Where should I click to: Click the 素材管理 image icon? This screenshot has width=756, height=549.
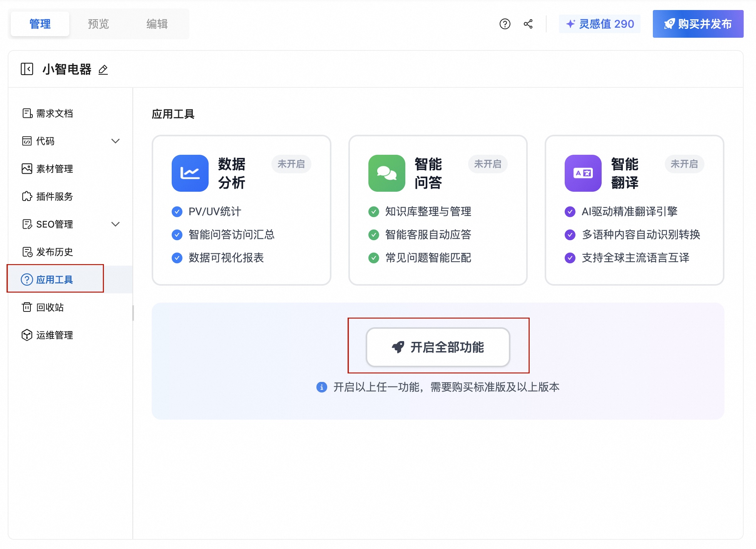click(27, 169)
